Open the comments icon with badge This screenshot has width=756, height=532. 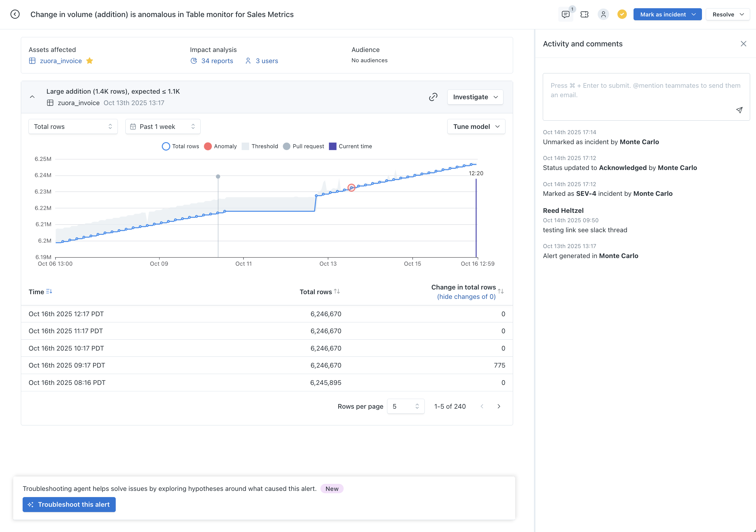[565, 14]
